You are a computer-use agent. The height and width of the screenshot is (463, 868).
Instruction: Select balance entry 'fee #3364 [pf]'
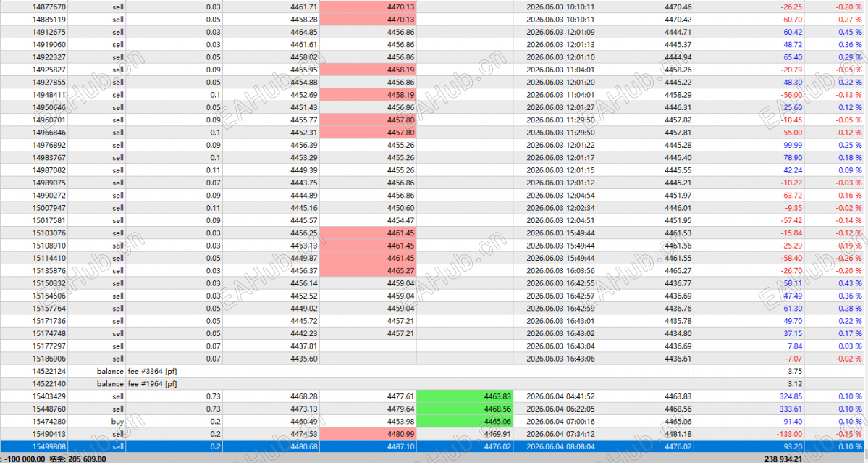click(x=152, y=371)
